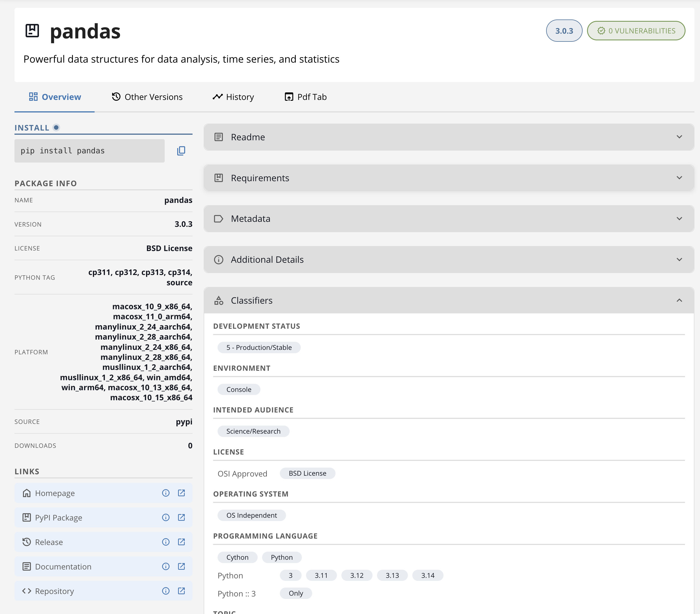Expand the Metadata section chevron

click(679, 218)
